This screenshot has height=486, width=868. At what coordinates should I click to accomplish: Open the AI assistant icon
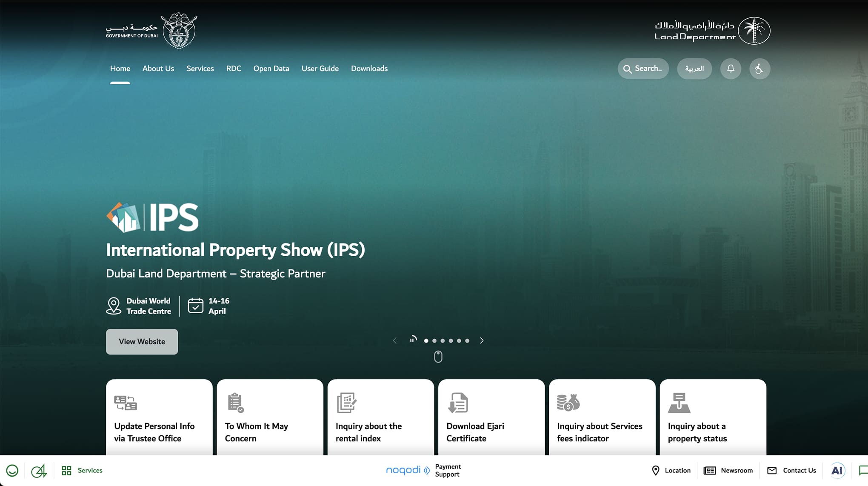point(837,470)
